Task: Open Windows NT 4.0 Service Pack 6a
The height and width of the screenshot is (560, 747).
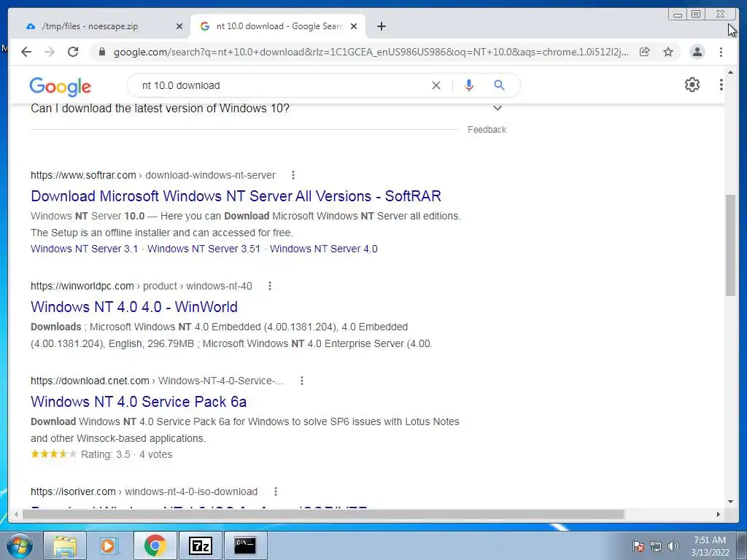Action: [139, 402]
